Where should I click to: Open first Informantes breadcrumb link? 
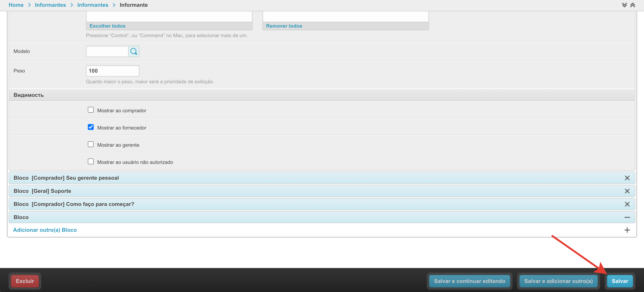point(50,5)
